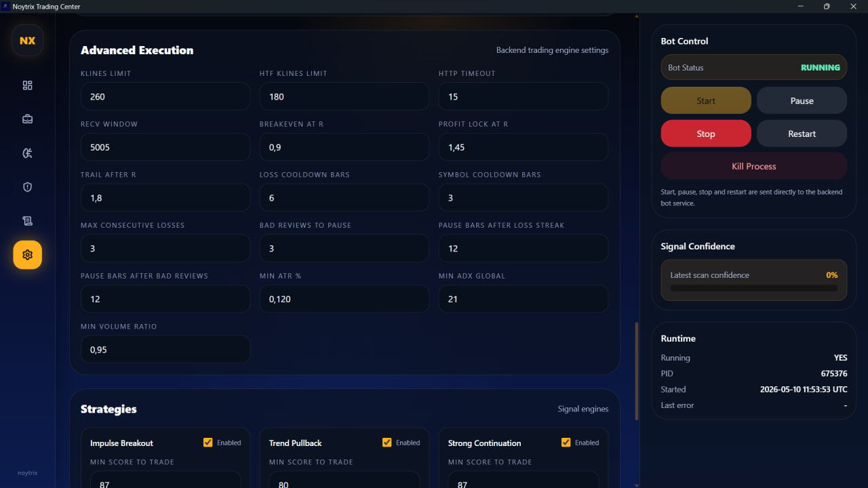This screenshot has height=488, width=868.
Task: Edit the Min Volume Ratio field
Action: tap(165, 350)
